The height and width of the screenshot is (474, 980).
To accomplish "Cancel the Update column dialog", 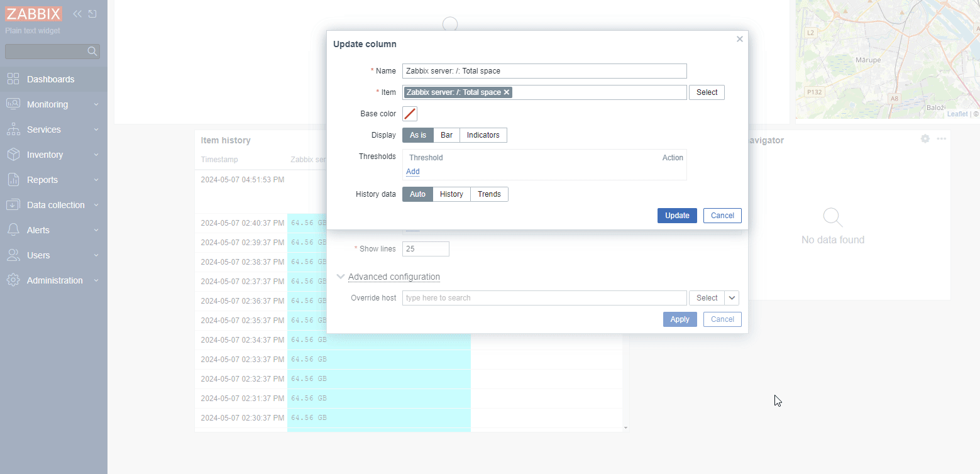I will (x=722, y=216).
